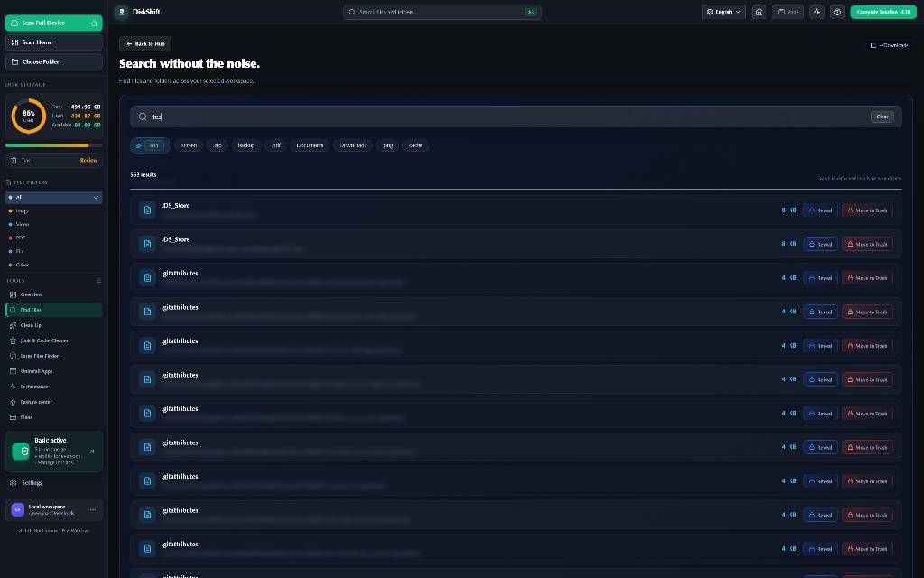This screenshot has width=924, height=578.
Task: Click the magnifier icon in the large search field
Action: click(143, 117)
